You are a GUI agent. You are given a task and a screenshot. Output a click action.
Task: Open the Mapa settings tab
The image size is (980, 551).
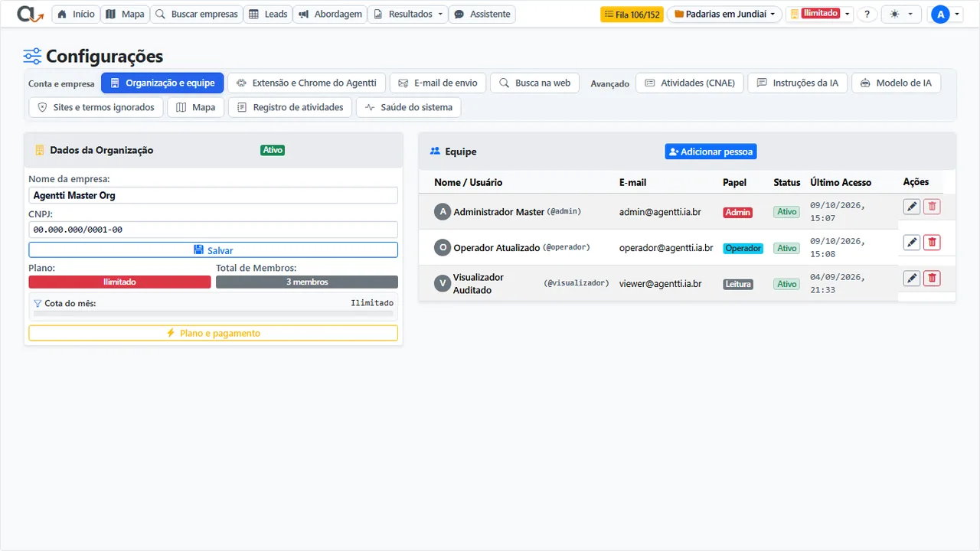(196, 107)
